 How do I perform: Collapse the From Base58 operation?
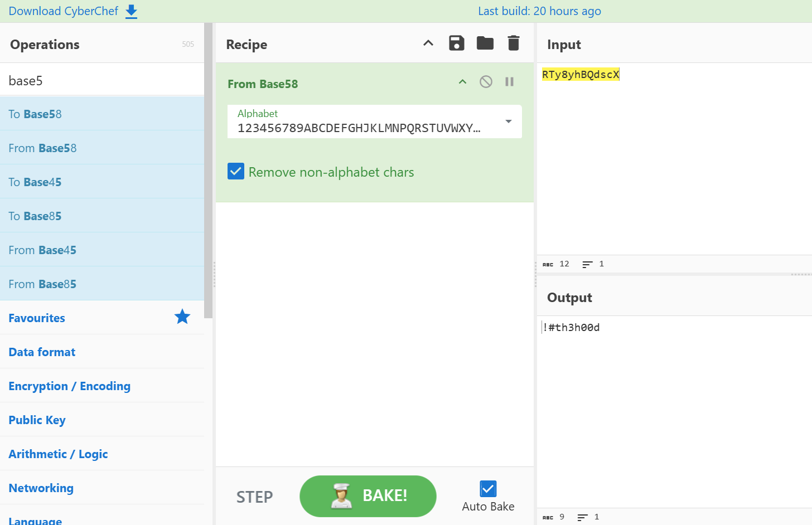click(462, 82)
